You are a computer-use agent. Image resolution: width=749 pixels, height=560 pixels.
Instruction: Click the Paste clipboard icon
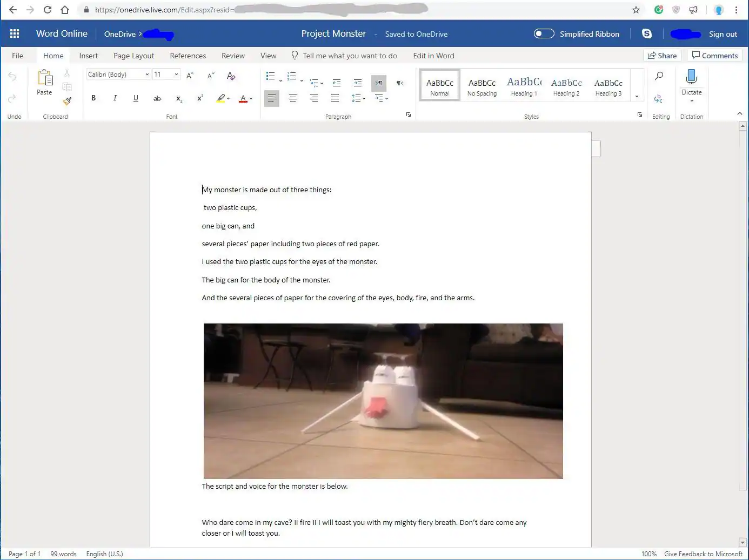[44, 78]
